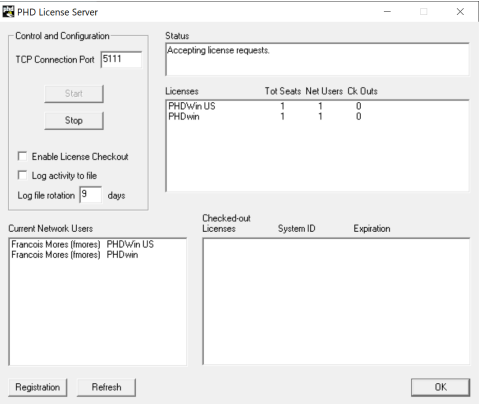This screenshot has height=404, width=479.
Task: Click the Expiration column label
Action: [x=372, y=229]
